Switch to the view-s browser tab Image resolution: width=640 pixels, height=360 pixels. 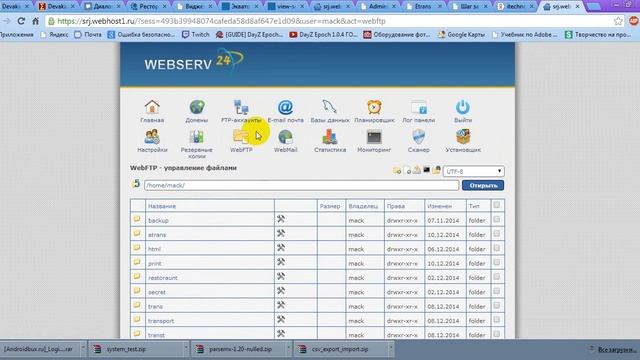(287, 7)
